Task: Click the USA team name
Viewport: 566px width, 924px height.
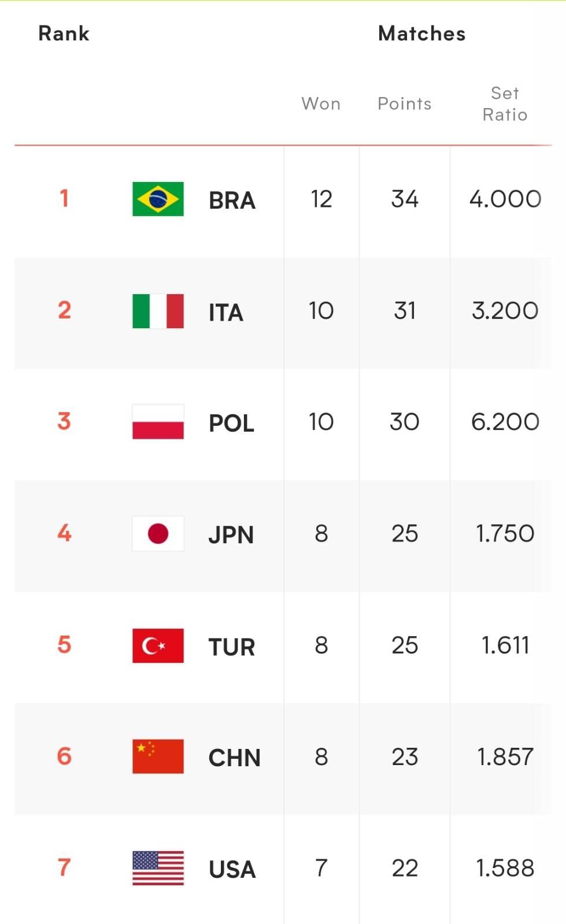Action: point(232,870)
